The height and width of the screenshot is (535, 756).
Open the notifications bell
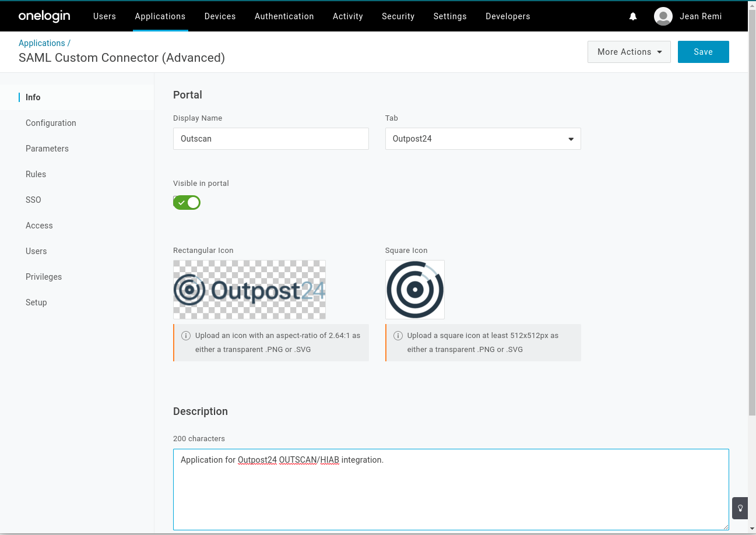click(x=633, y=16)
